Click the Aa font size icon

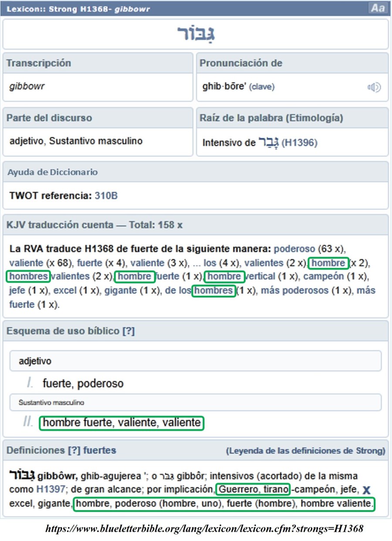(x=377, y=8)
